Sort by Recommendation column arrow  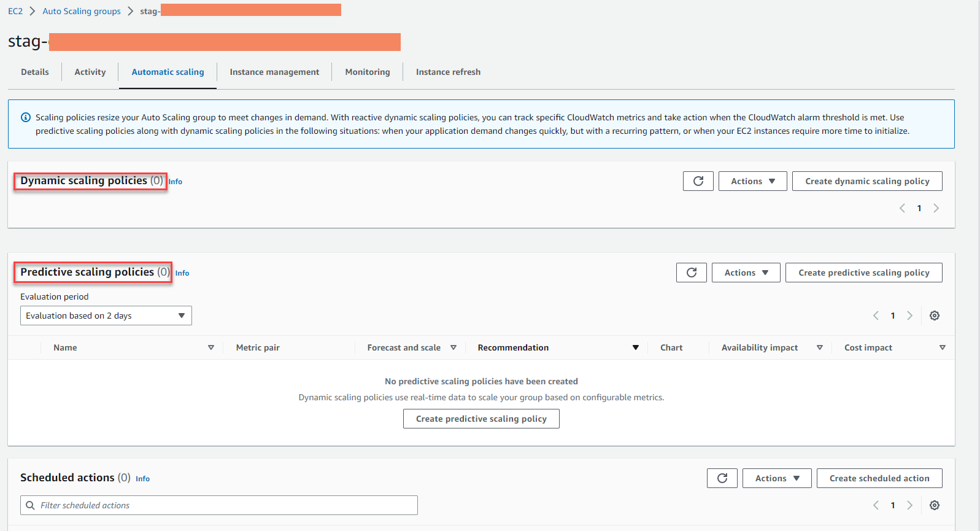[636, 347]
